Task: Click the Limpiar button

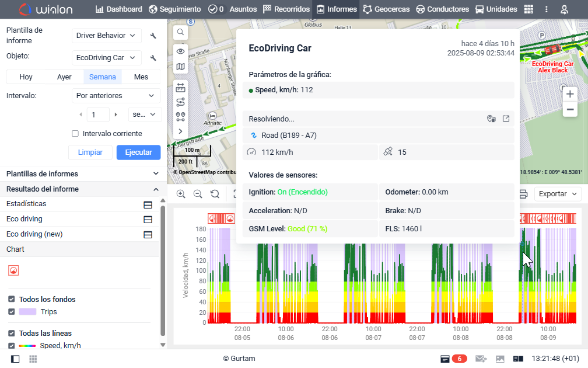Action: pyautogui.click(x=90, y=152)
